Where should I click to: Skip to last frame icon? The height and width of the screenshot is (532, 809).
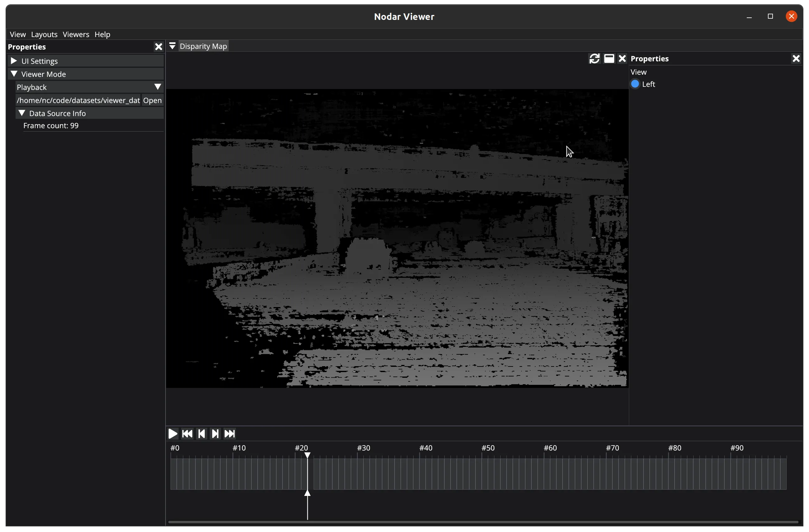tap(229, 434)
